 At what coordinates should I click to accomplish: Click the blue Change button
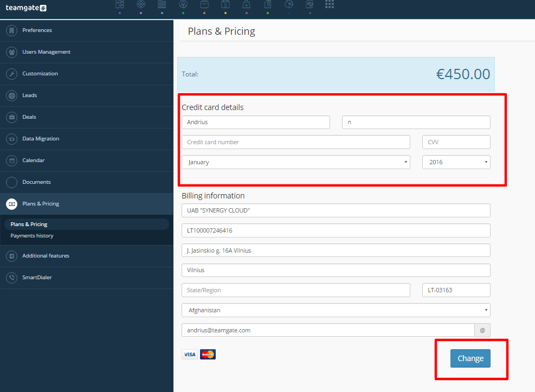click(470, 358)
